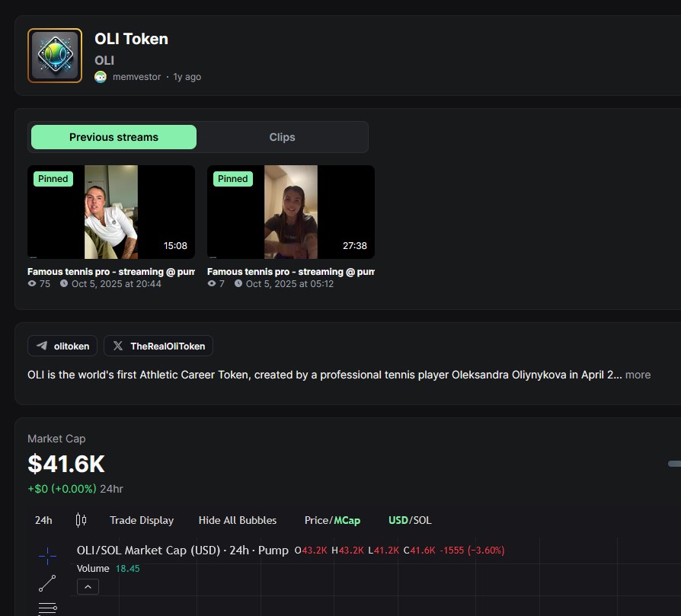Select the horizontal lines Fibonacci tool
Screen dimensions: 681x616
pos(47,608)
